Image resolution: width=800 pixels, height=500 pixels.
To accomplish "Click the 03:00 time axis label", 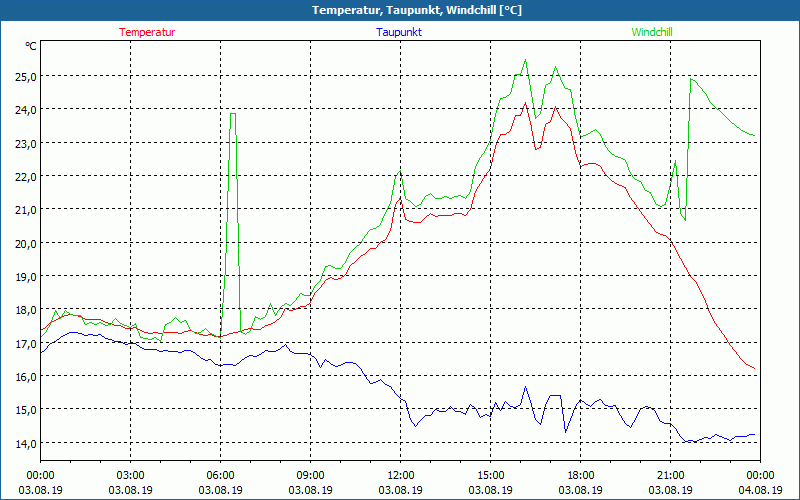I will tap(131, 476).
